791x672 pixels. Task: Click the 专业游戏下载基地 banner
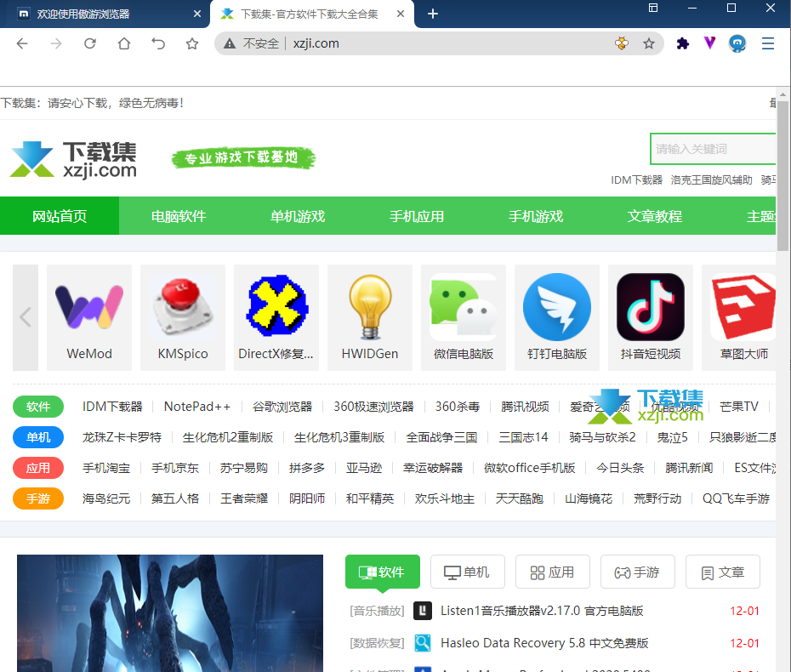click(243, 158)
